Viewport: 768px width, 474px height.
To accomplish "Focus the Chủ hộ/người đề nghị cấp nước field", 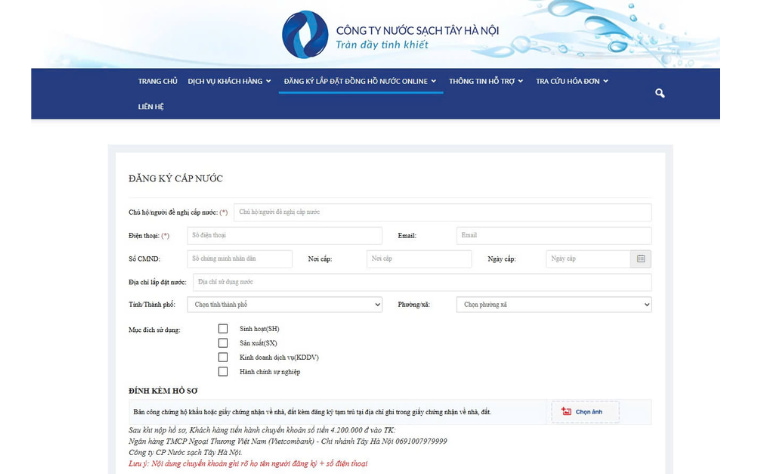I will pyautogui.click(x=442, y=212).
